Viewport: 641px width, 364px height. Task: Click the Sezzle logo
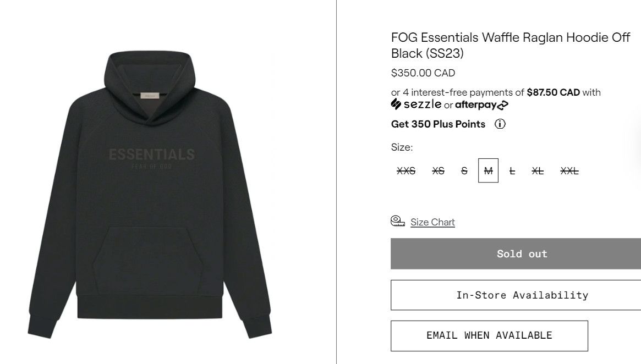point(416,104)
